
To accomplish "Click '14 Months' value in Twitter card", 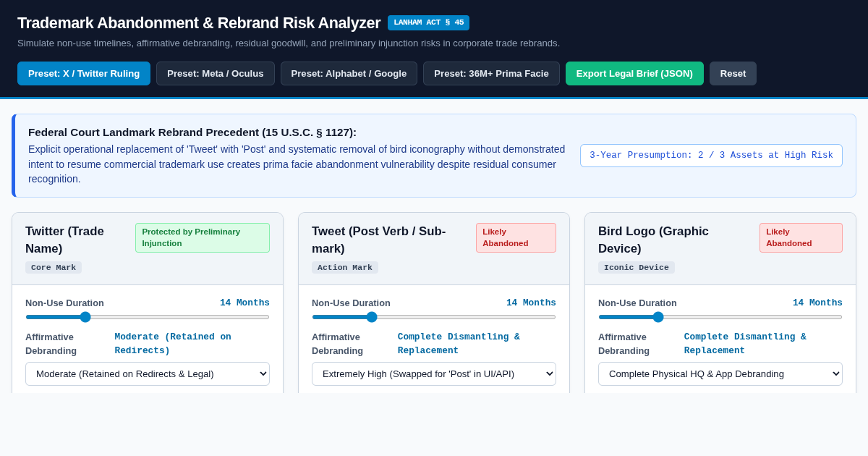I will tap(244, 303).
